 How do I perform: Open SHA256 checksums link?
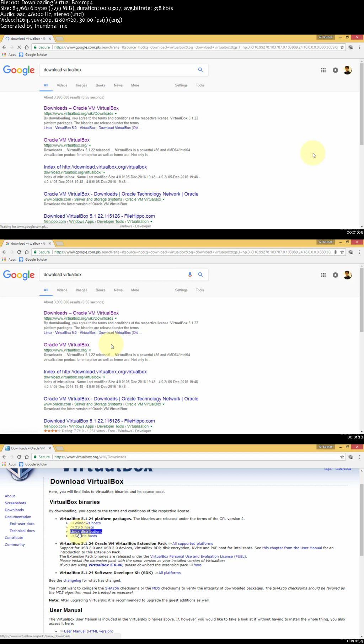(x=112, y=588)
